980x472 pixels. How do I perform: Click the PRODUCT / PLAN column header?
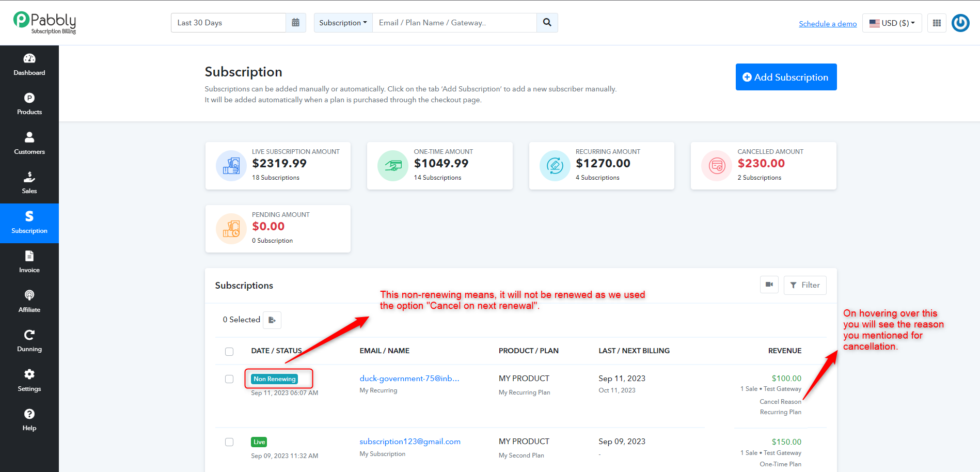point(529,351)
